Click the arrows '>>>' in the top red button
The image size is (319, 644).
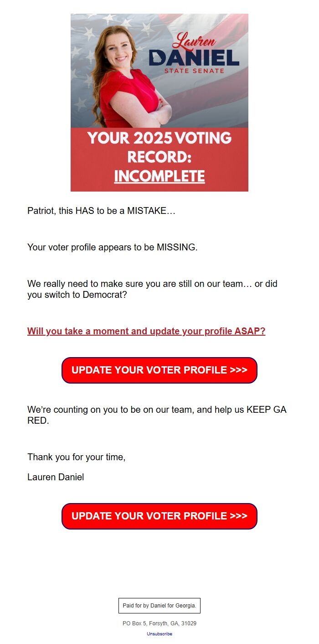237,370
